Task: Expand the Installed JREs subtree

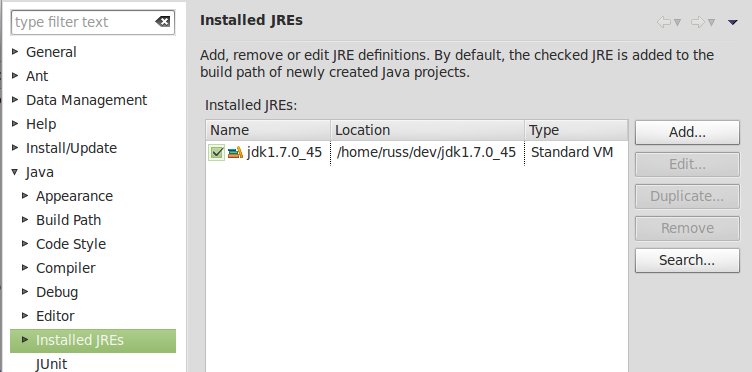Action: coord(25,340)
